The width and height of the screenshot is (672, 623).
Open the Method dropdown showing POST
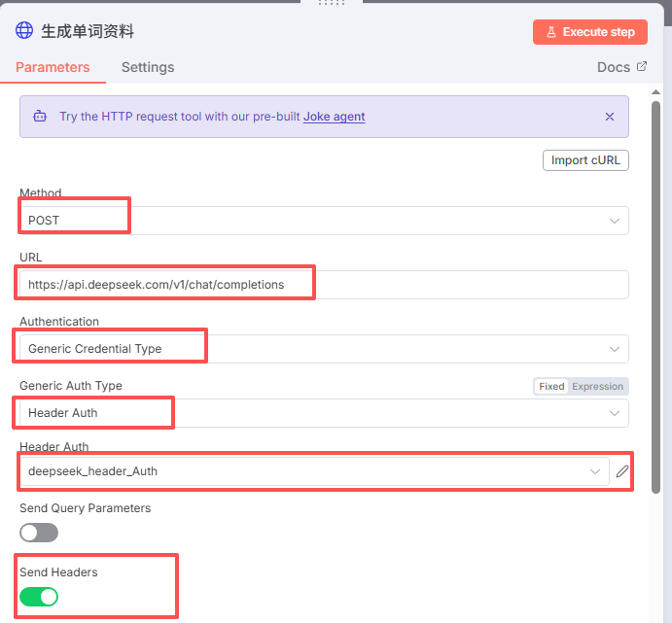[x=324, y=221]
